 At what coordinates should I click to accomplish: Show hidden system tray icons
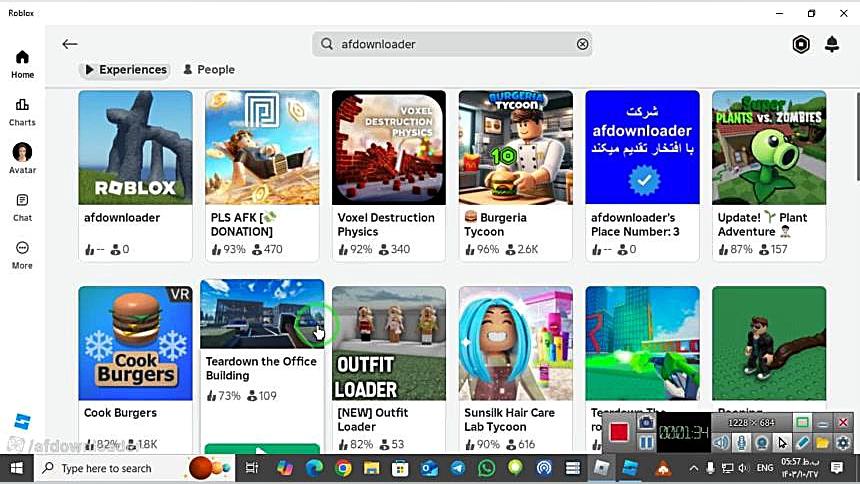pos(693,468)
